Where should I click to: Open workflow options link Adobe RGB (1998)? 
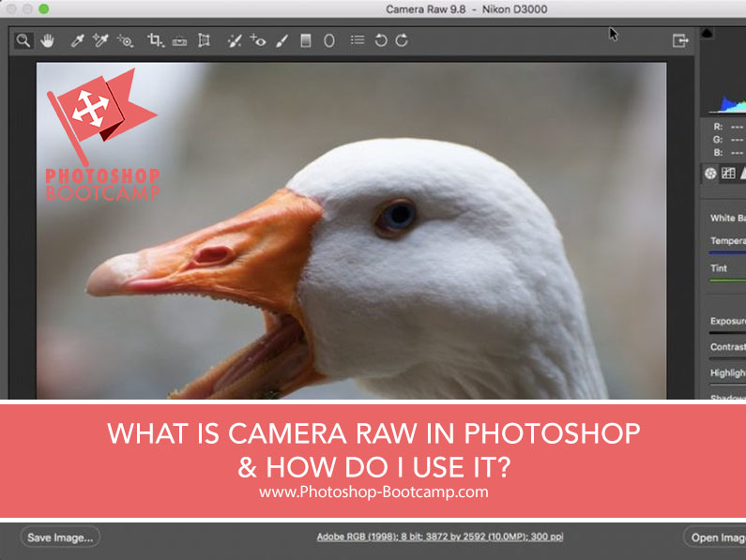[x=440, y=537]
